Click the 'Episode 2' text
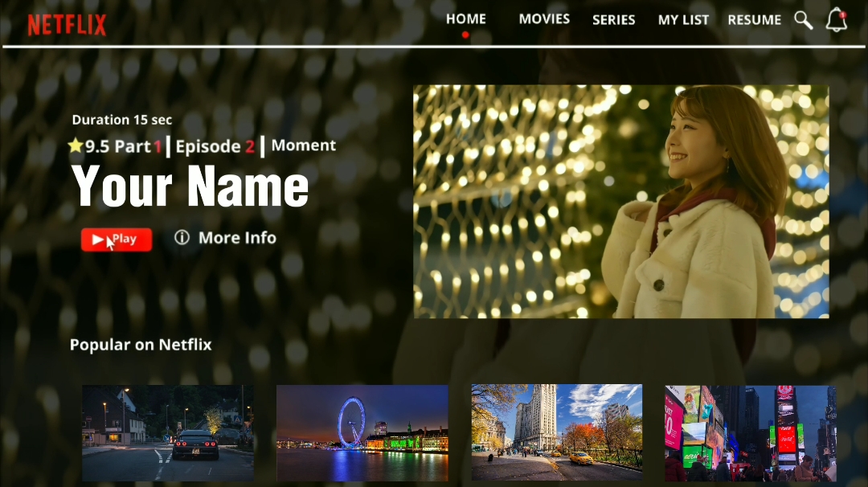The width and height of the screenshot is (868, 487). 215,146
